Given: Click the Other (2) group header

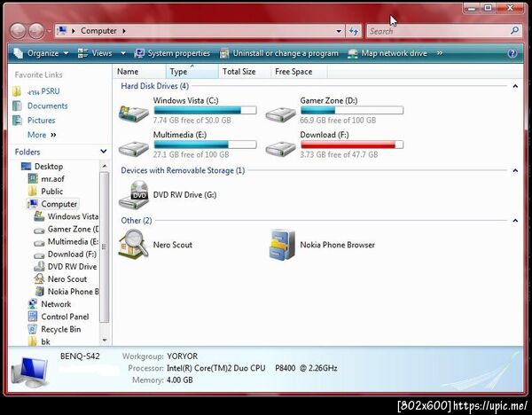Looking at the screenshot, I should 137,221.
